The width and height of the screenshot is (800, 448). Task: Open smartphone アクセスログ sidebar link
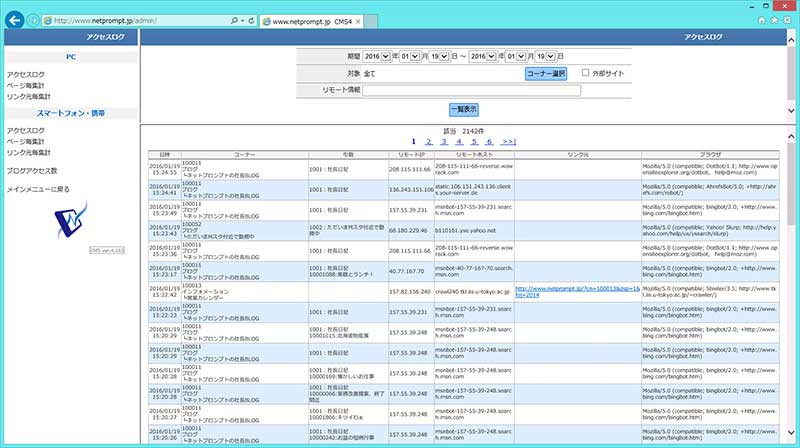(x=26, y=131)
